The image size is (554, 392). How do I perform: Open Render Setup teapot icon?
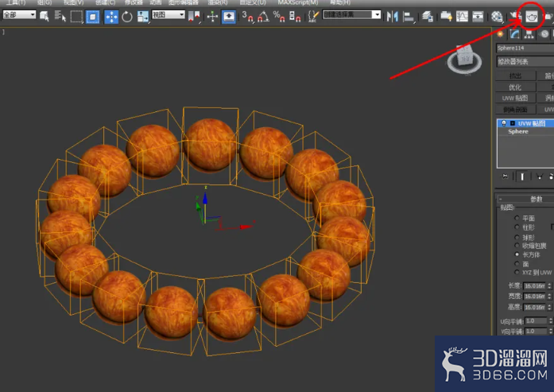tap(514, 16)
